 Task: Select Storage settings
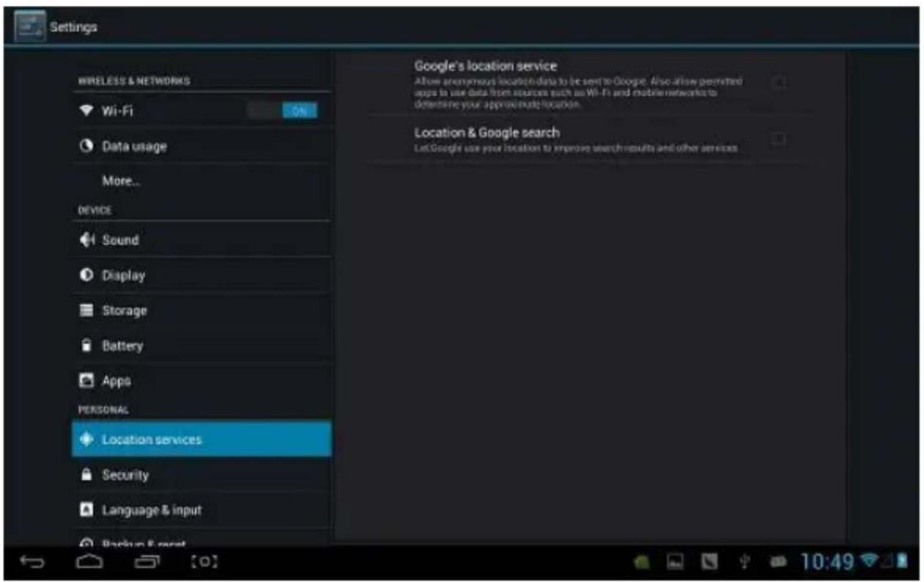pyautogui.click(x=202, y=310)
